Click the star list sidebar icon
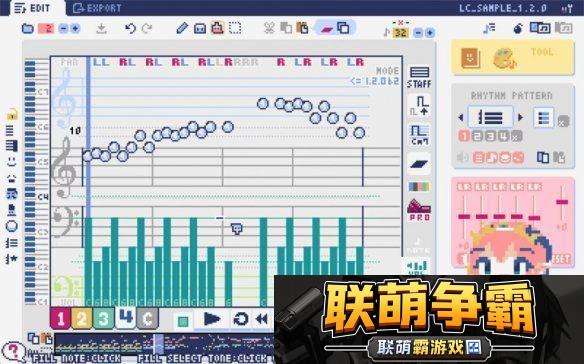584x364 pixels. point(12,258)
